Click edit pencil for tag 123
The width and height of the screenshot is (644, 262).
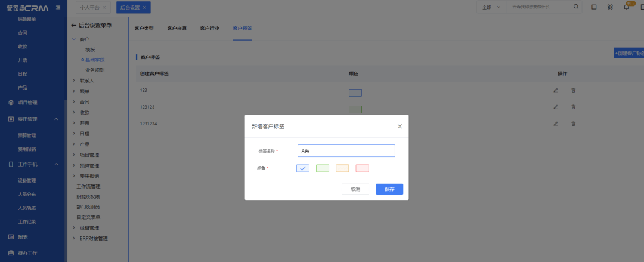point(555,90)
